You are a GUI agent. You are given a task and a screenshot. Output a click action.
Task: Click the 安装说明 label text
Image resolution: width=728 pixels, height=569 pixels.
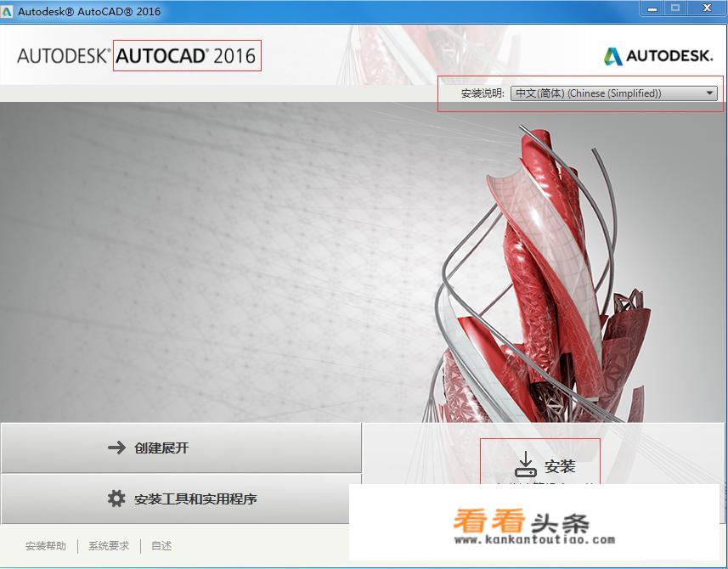click(x=483, y=93)
